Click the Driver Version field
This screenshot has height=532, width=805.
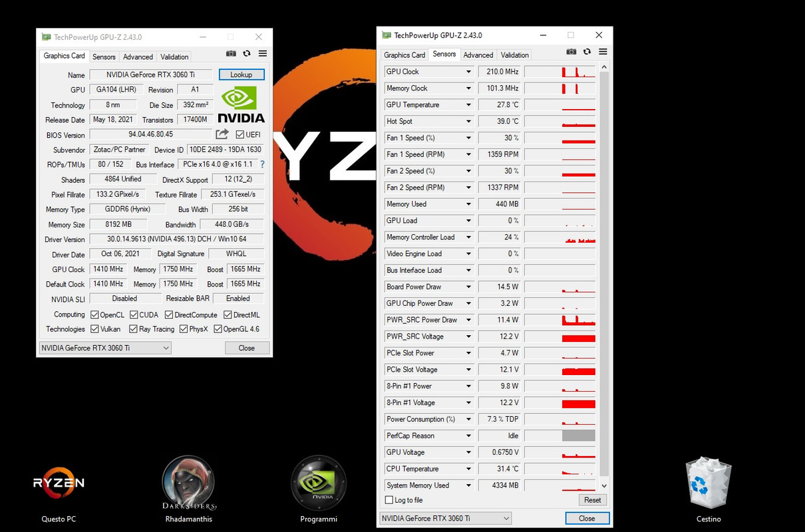(176, 239)
